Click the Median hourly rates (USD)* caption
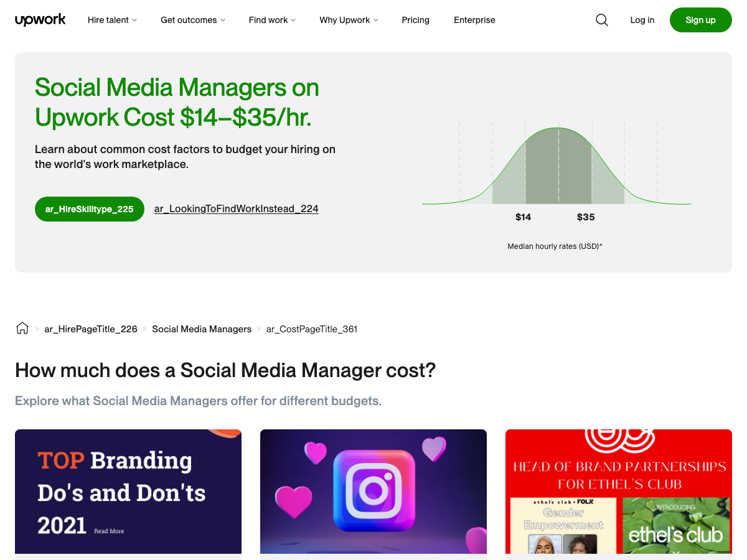Screen dimensions: 747x560 coord(555,246)
